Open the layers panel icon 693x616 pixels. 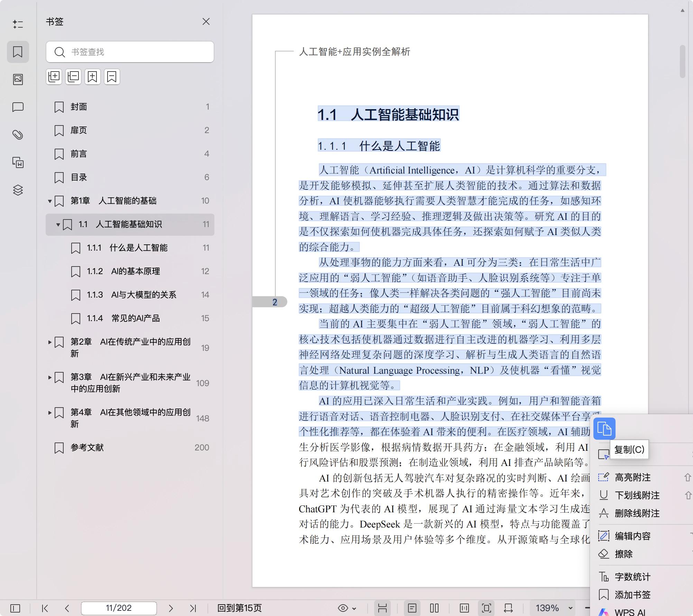pyautogui.click(x=18, y=190)
